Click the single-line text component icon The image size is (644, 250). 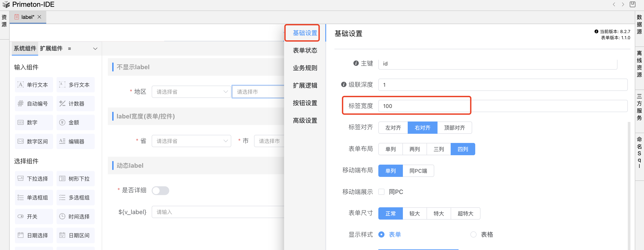tap(21, 85)
